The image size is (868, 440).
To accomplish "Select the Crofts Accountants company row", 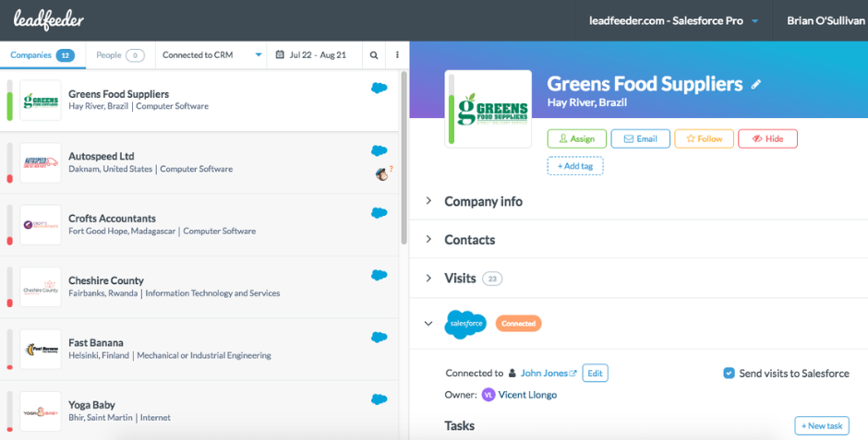I will [199, 225].
